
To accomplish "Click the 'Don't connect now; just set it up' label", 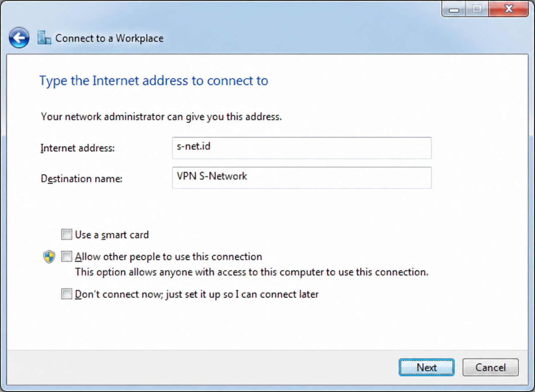I will pos(197,294).
